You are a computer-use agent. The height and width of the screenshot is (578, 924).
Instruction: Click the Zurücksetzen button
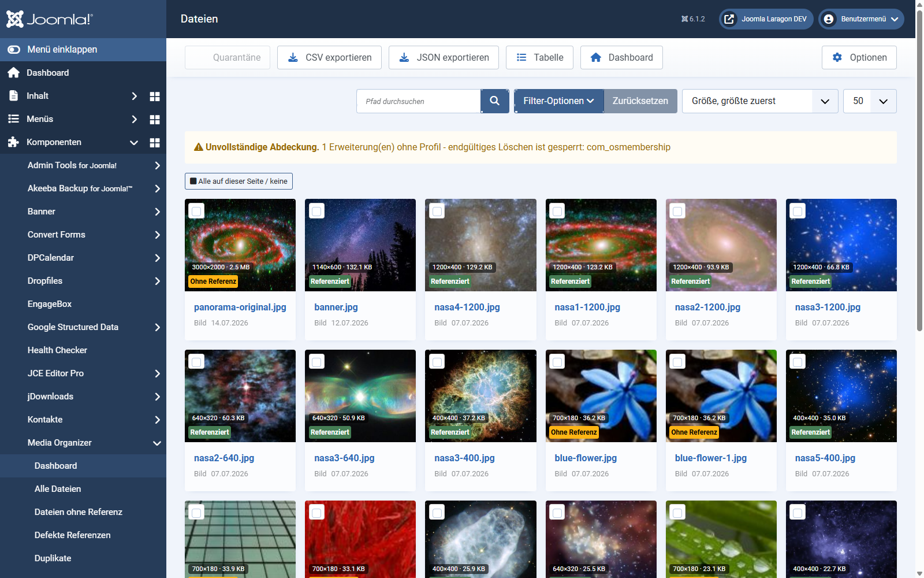point(640,101)
